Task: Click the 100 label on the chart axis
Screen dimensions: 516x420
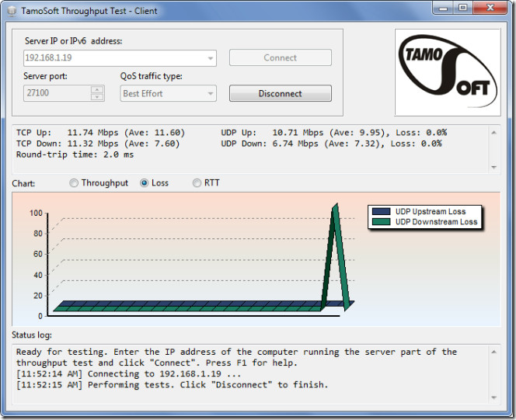Action: pyautogui.click(x=37, y=213)
